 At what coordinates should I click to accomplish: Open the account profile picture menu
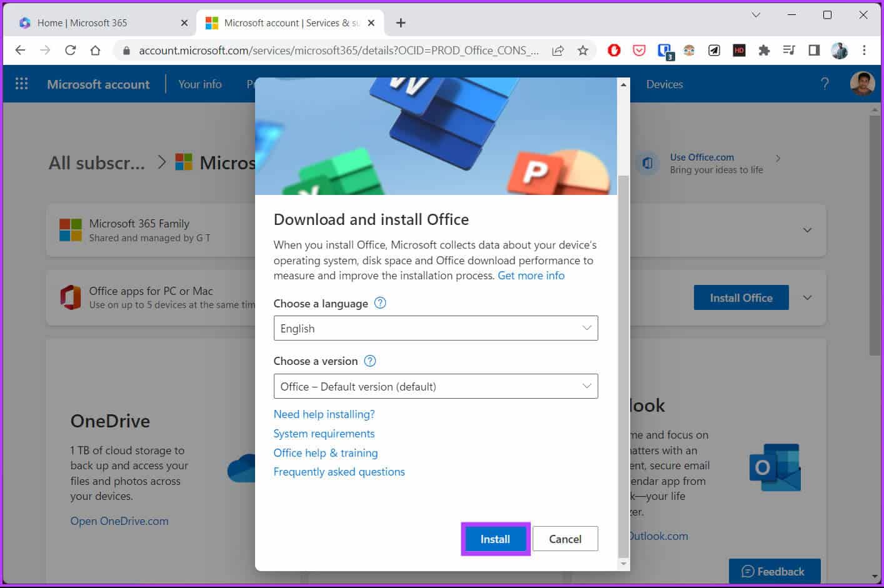[862, 84]
